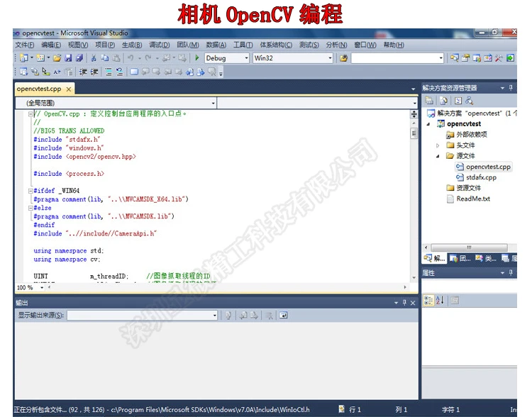Collapse the #ifdef _WIN64 code region
This screenshot has width=532, height=417.
pyautogui.click(x=31, y=191)
